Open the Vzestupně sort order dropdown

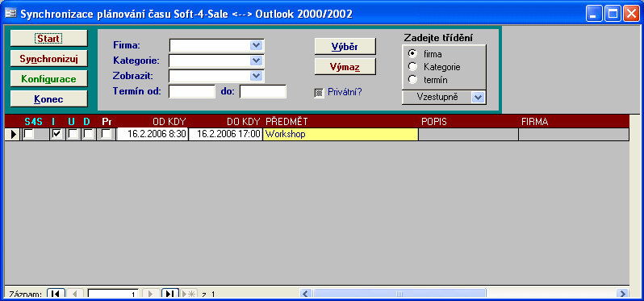click(478, 98)
